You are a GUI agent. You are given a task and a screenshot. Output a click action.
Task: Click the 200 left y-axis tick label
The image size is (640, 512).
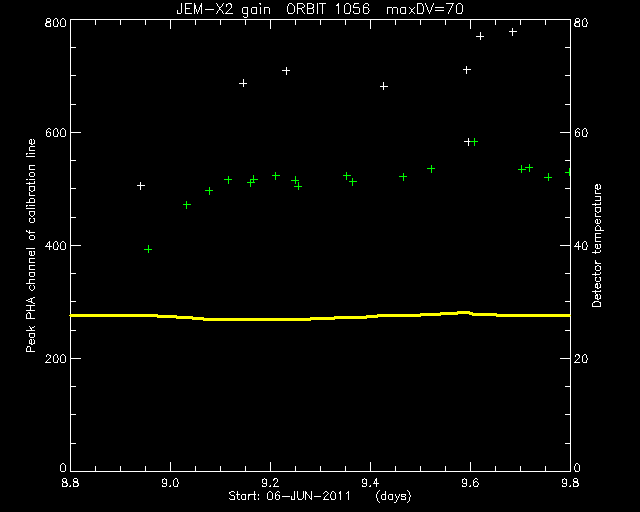pos(56,358)
